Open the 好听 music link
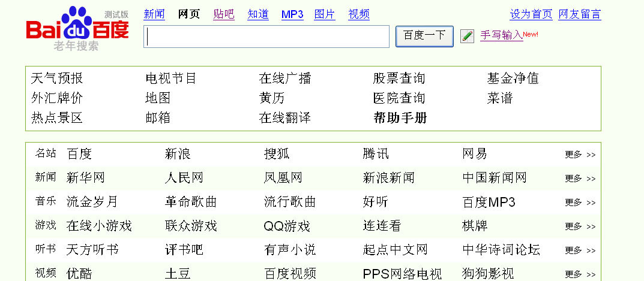Screen dimensions: 644x281 tap(375, 202)
